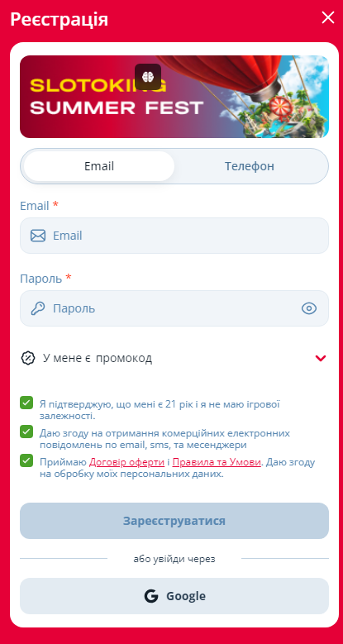Close the Реєстрація dialog with X
Screen dimensions: 343x644
point(328,17)
